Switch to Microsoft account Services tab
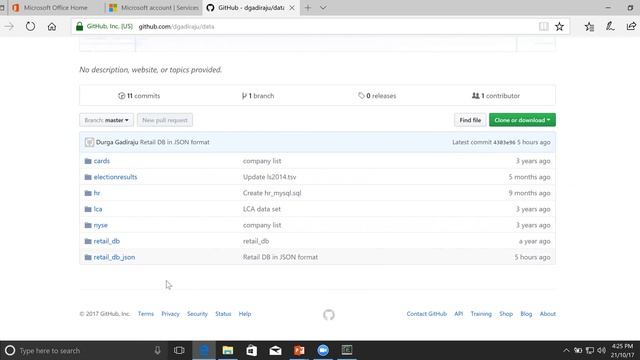The width and height of the screenshot is (640, 360). 154,8
